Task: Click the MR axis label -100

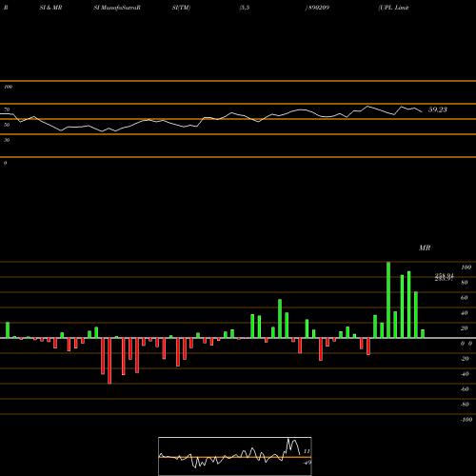Action: pos(466,420)
